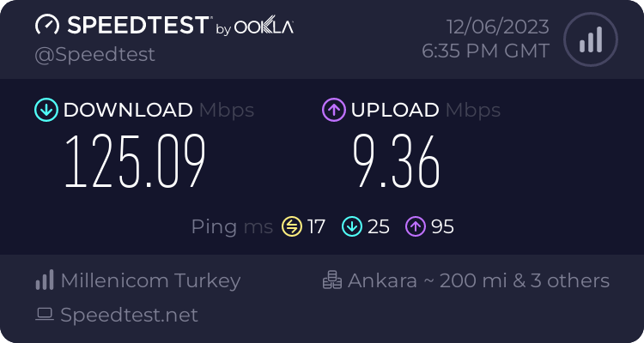Click the server stack icon near Ankara
This screenshot has height=343, width=644.
pos(332,280)
